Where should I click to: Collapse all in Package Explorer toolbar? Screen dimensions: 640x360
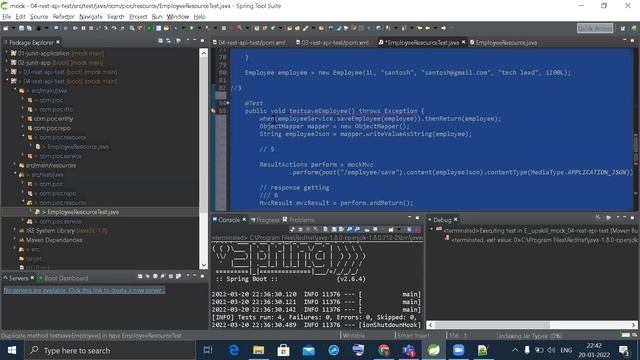click(160, 41)
